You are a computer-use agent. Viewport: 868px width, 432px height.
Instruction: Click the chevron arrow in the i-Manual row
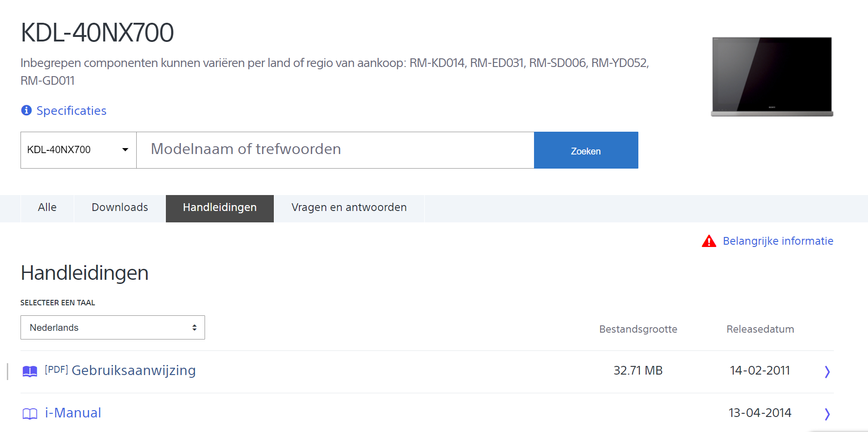click(x=827, y=414)
